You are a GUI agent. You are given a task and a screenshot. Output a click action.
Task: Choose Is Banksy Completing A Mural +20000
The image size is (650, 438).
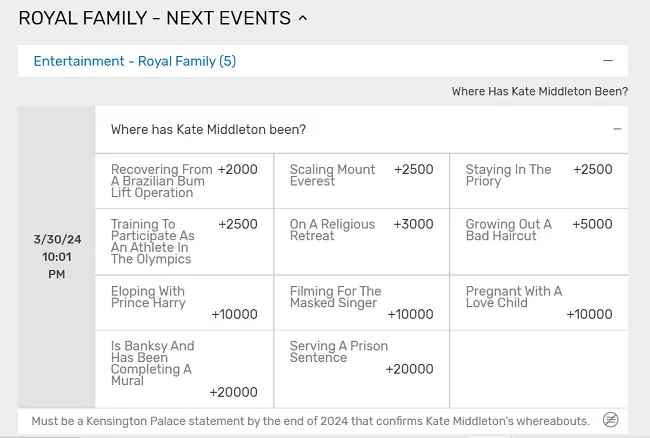point(184,369)
